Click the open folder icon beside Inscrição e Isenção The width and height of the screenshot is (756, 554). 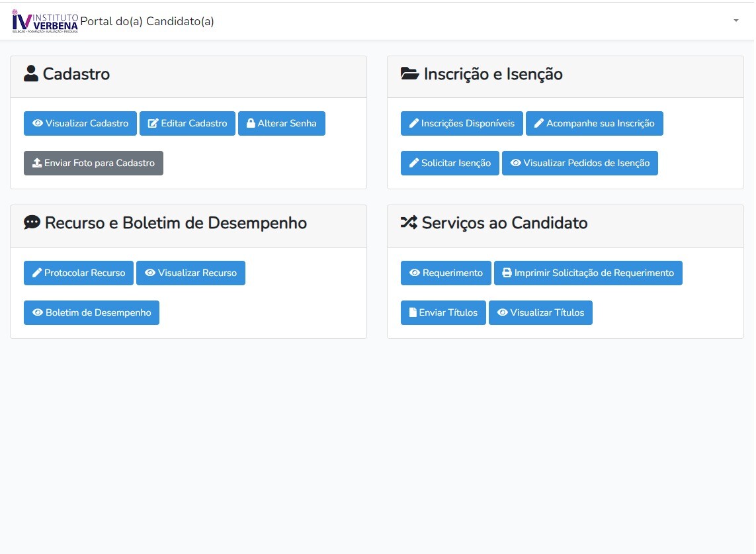(410, 73)
